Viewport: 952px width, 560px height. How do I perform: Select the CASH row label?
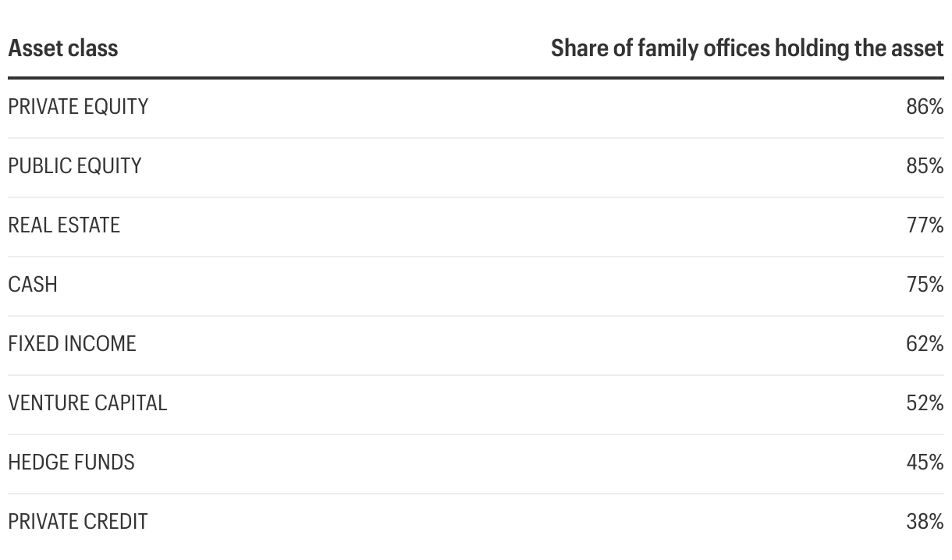point(33,285)
